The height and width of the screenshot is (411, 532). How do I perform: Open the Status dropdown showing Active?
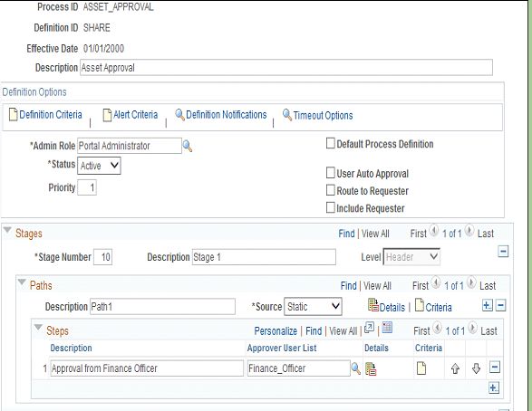99,166
